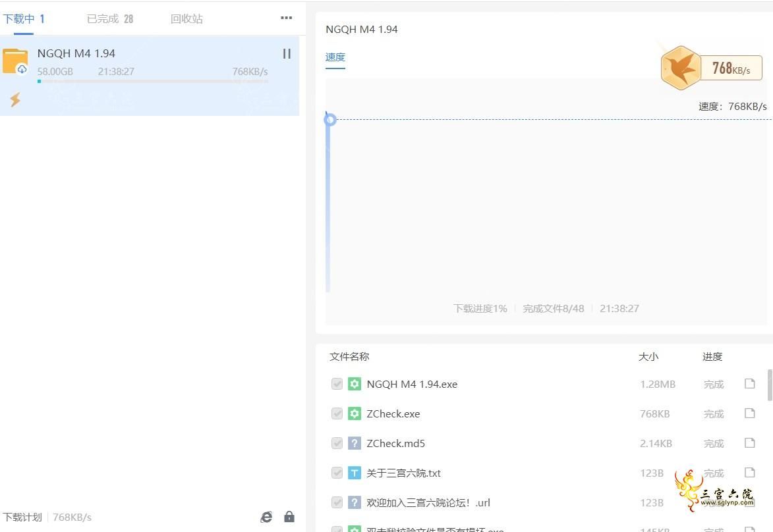Open file location for ZCheck.exe

[749, 413]
